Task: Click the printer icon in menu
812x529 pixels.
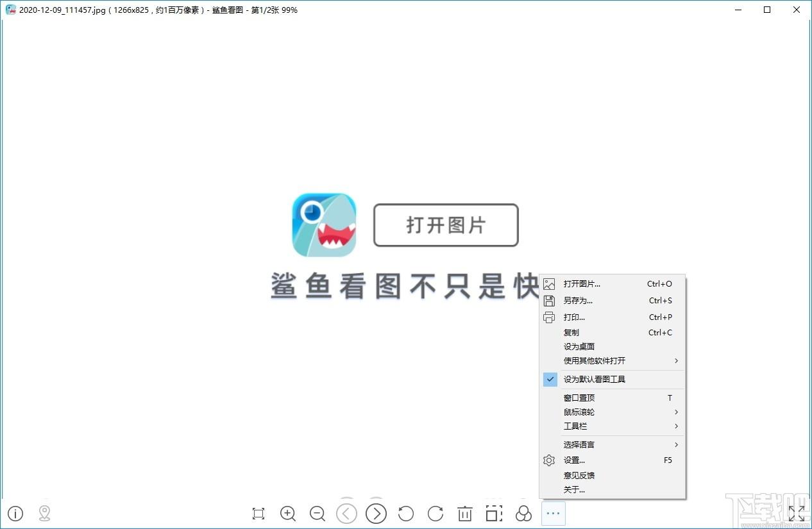Action: pos(549,317)
